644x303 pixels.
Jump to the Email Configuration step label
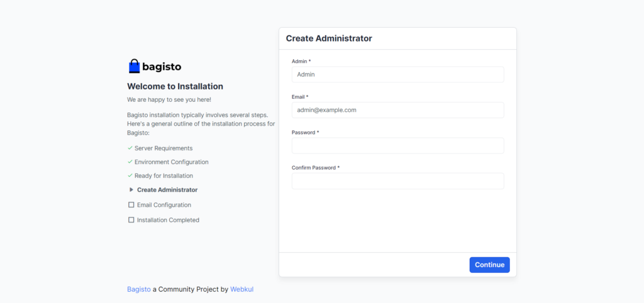click(x=164, y=205)
